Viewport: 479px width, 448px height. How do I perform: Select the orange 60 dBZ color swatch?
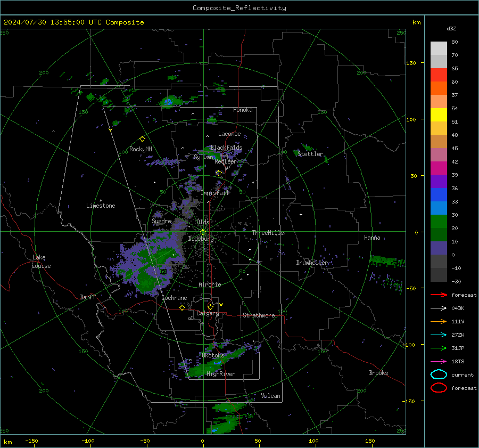(439, 88)
